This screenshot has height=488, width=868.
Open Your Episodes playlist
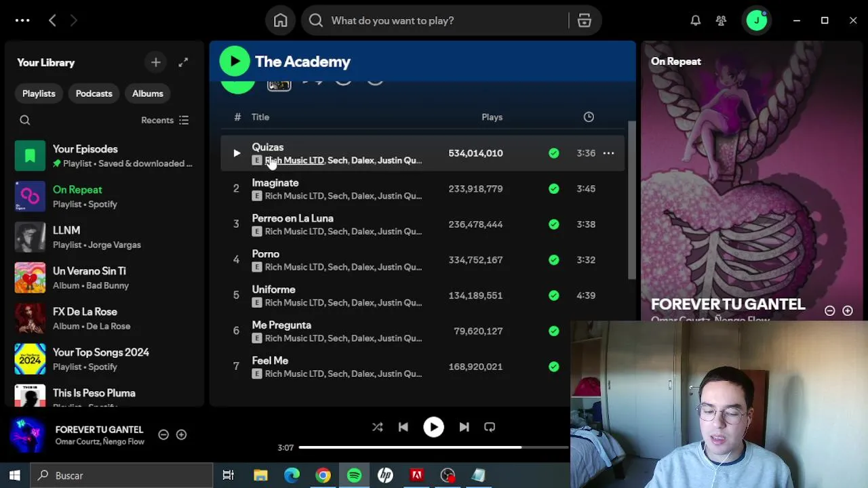pyautogui.click(x=105, y=156)
